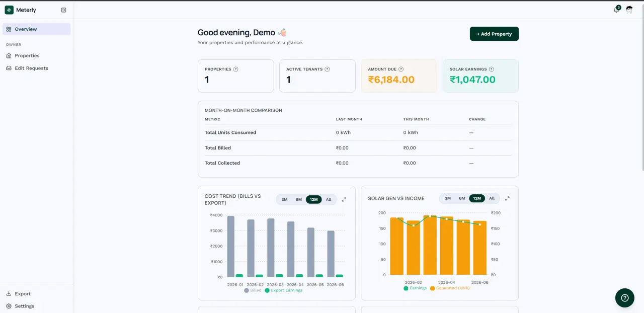This screenshot has width=644, height=313.
Task: Click the Add Property button
Action: pyautogui.click(x=494, y=34)
